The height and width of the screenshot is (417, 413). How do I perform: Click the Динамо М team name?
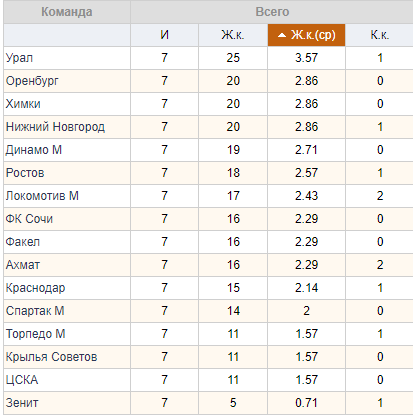pos(34,150)
